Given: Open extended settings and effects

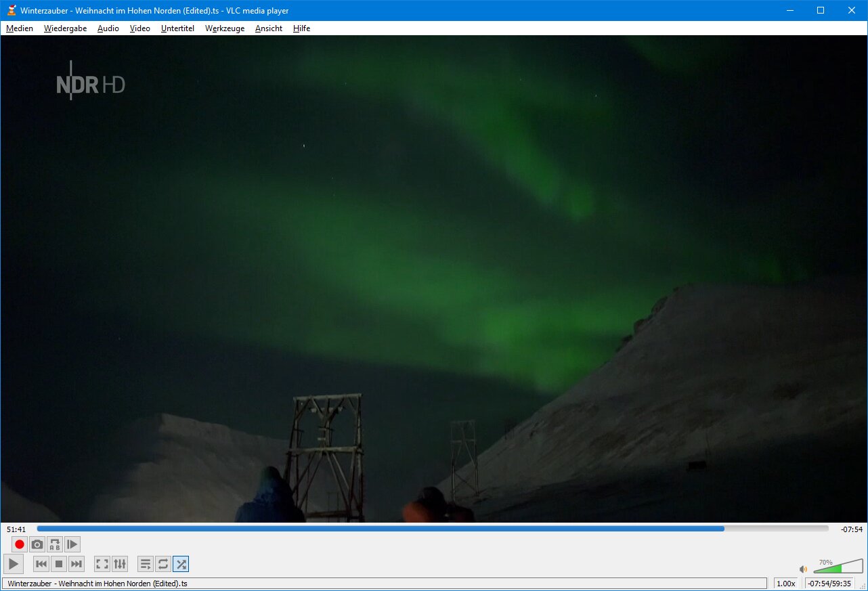Looking at the screenshot, I should (120, 564).
